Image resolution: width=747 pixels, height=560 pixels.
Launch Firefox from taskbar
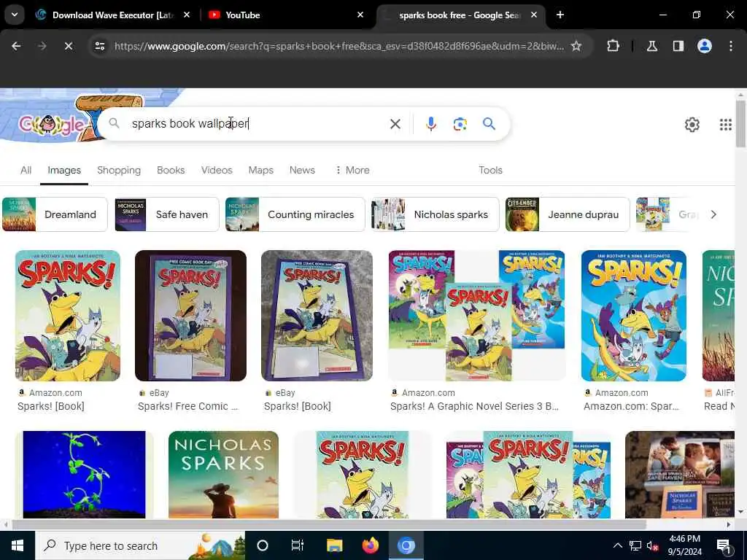tap(370, 545)
